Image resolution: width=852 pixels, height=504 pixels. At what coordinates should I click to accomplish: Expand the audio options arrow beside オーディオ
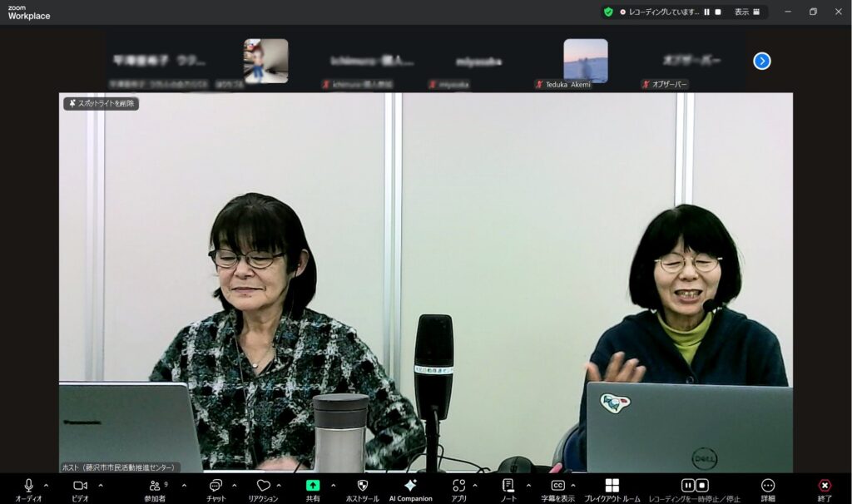[x=46, y=485]
